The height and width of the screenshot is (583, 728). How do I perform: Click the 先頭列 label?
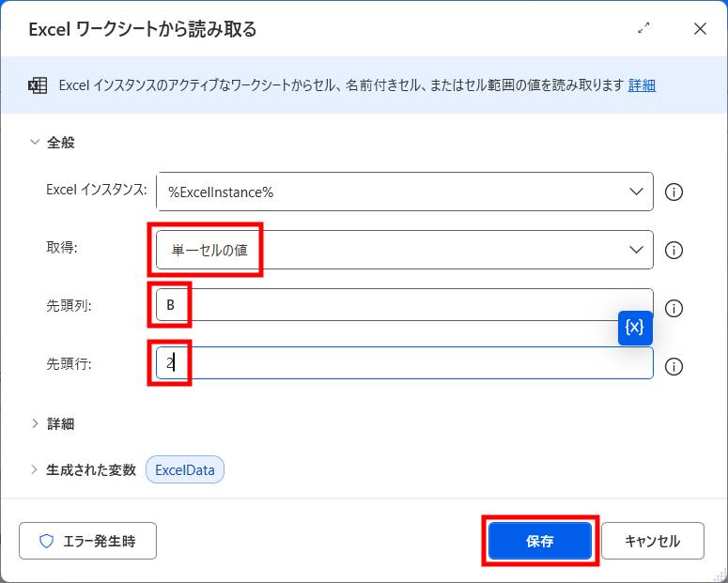[69, 305]
